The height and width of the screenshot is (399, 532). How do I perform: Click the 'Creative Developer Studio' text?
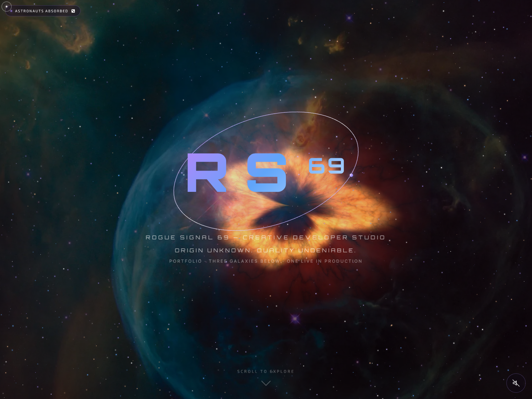click(x=314, y=237)
